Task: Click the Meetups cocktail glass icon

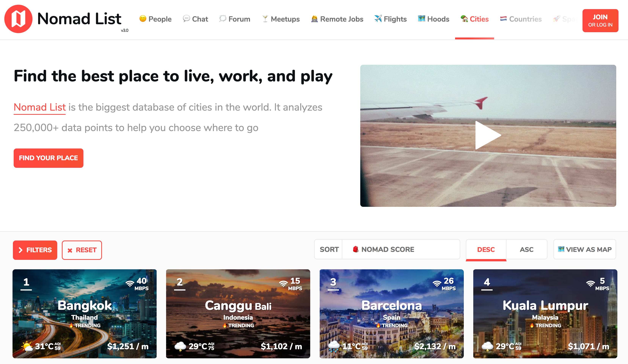Action: (265, 19)
